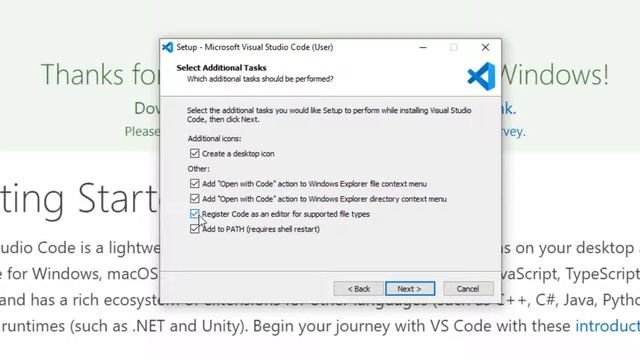This screenshot has width=640, height=360.
Task: Click the Select Additional Tasks heading
Action: click(x=221, y=68)
